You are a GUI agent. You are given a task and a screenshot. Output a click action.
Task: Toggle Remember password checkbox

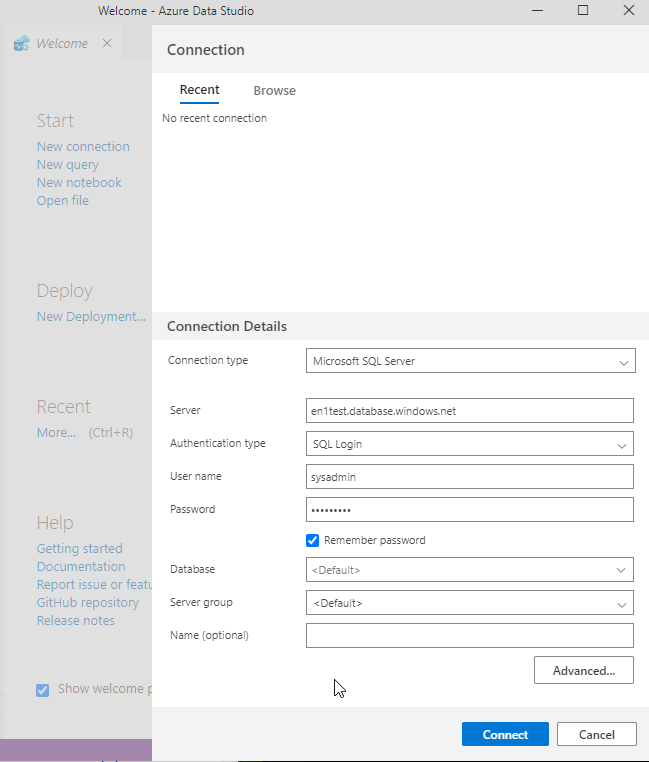(x=313, y=540)
